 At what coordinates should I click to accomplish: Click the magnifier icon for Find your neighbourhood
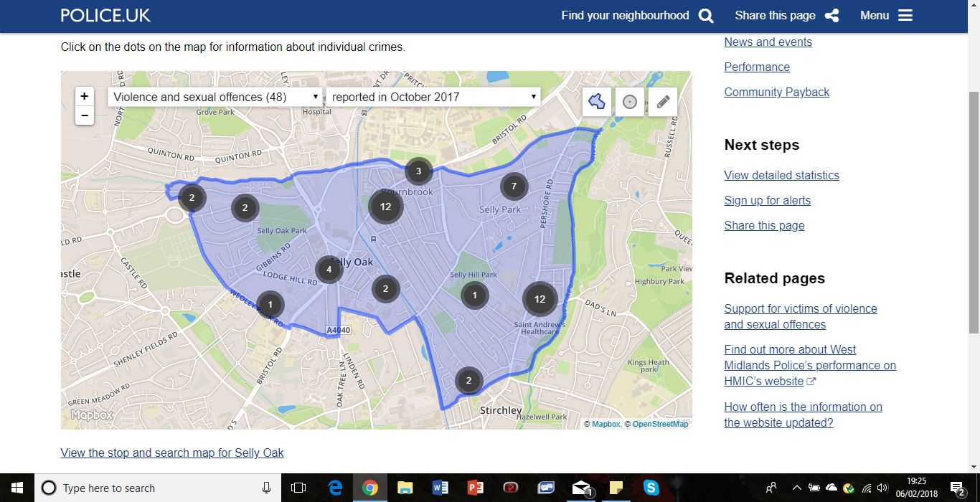[706, 16]
